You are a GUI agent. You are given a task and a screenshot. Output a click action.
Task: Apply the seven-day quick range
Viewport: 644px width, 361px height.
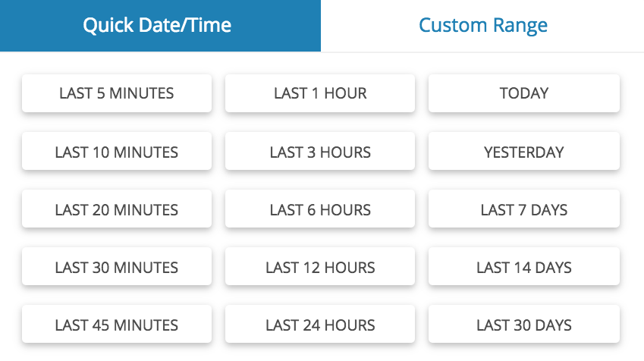pos(524,209)
